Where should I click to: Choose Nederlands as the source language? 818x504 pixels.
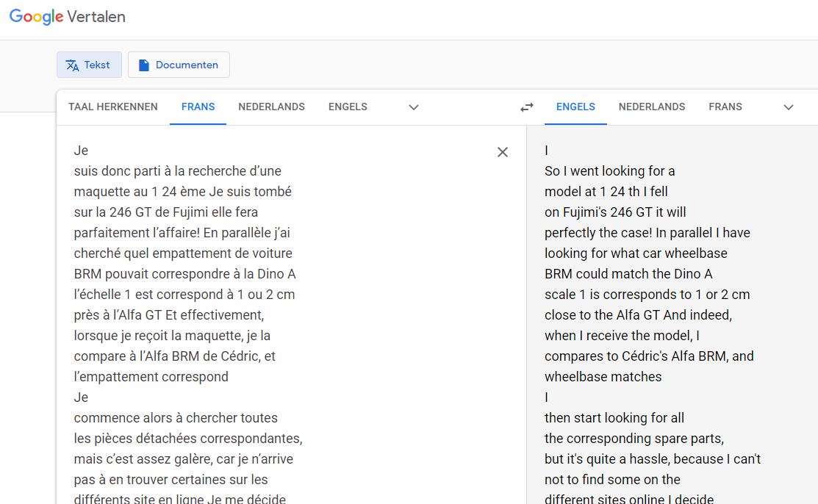271,107
